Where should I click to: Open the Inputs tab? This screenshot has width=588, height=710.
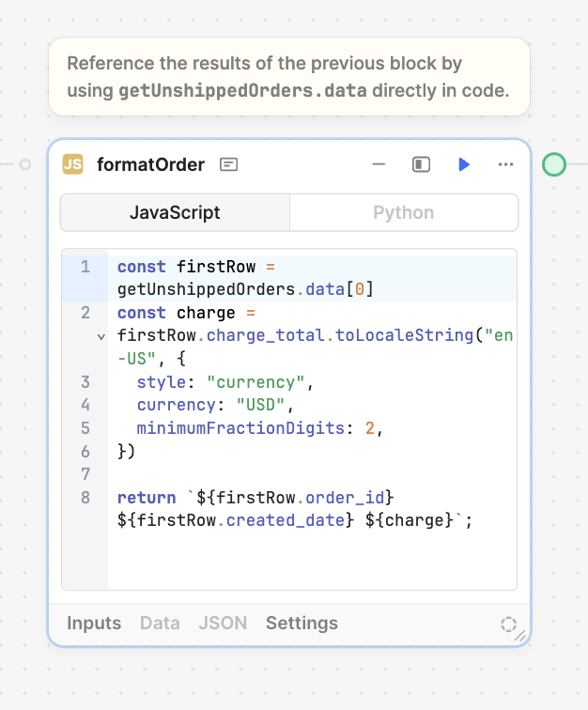tap(94, 623)
